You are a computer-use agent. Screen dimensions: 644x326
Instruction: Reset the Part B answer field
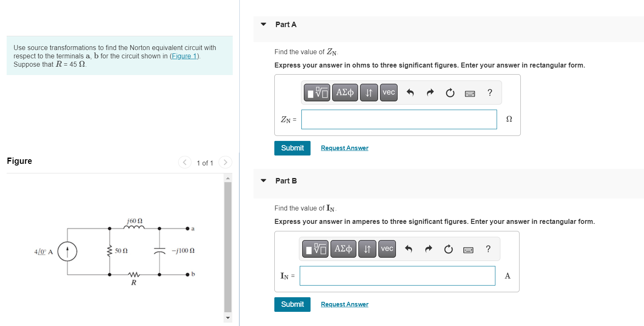[448, 249]
